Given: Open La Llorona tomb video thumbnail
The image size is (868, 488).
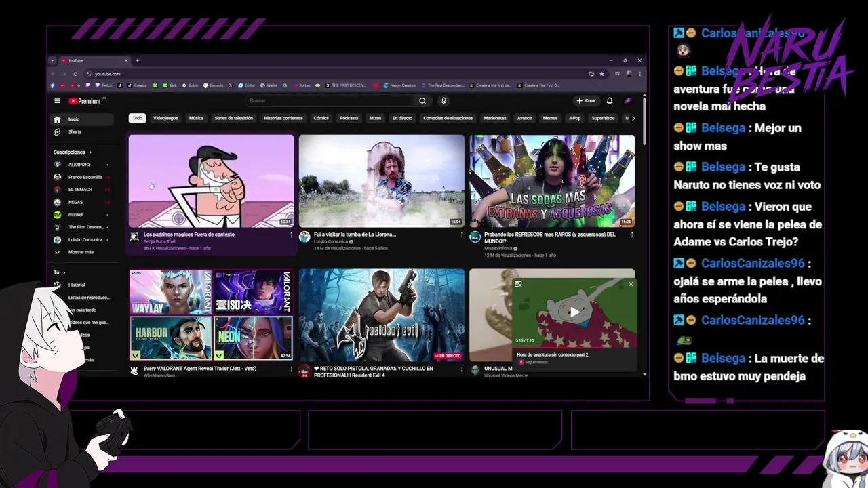Looking at the screenshot, I should point(382,181).
